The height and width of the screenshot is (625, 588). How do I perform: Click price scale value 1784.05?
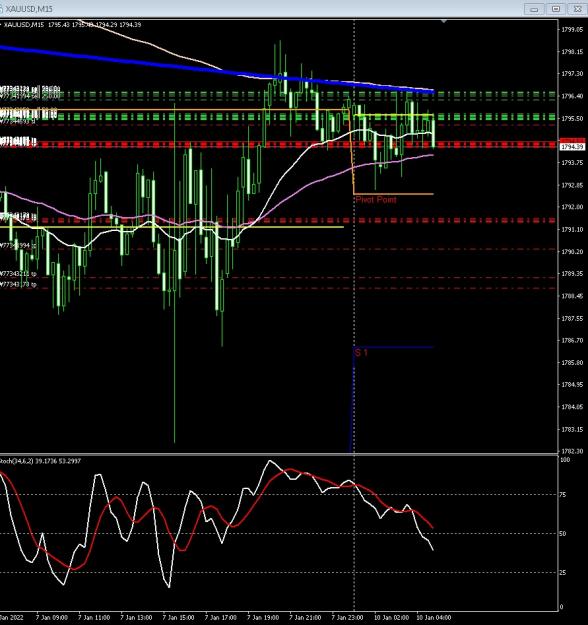click(572, 407)
